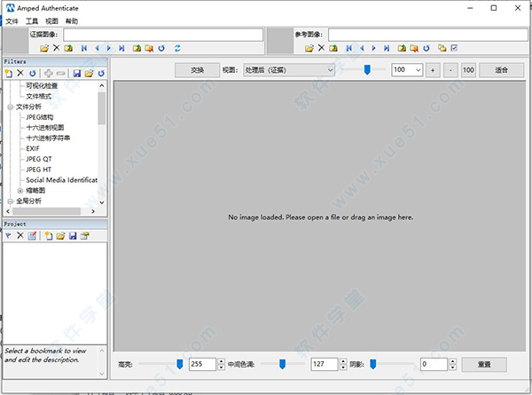The image size is (532, 395).
Task: Select the JPEG结构 filter
Action: (x=40, y=117)
